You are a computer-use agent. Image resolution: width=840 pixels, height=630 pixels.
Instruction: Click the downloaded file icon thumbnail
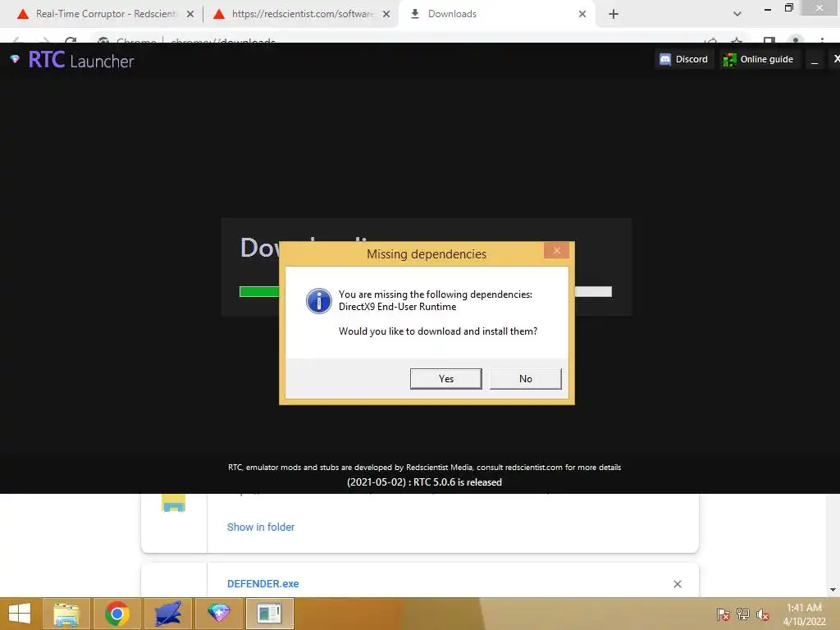[x=174, y=504]
